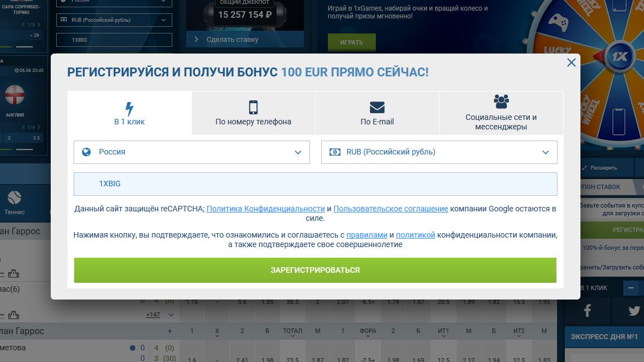
Task: Click the England flag team icon
Action: [x=14, y=95]
